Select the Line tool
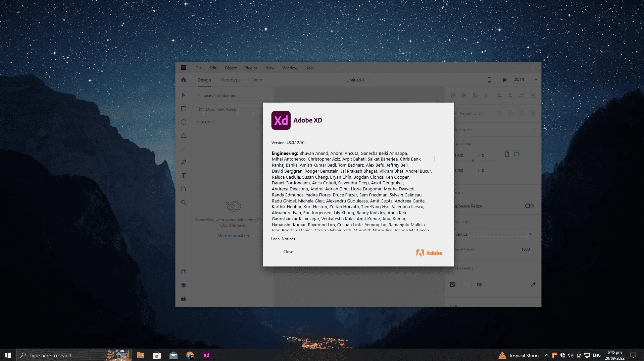 (x=184, y=149)
